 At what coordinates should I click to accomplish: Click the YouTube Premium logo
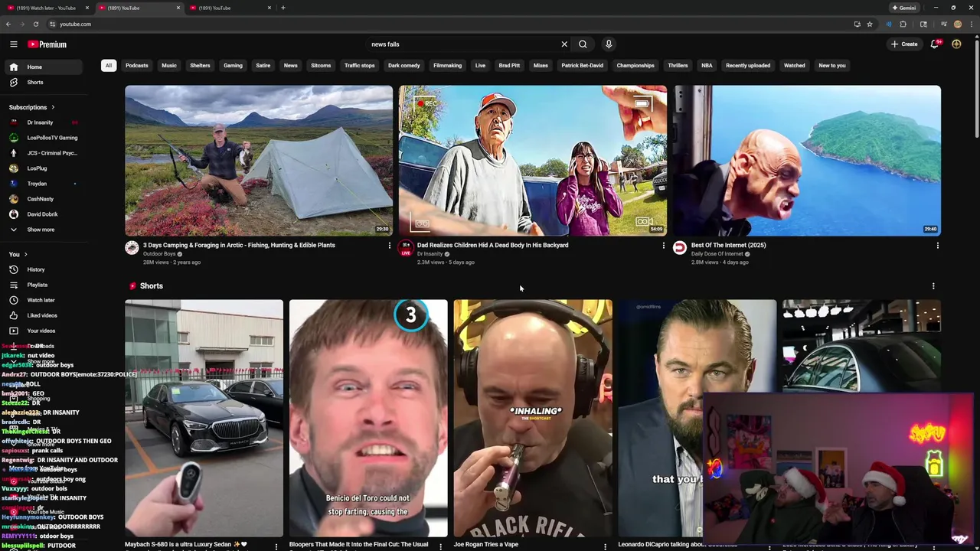coord(47,44)
